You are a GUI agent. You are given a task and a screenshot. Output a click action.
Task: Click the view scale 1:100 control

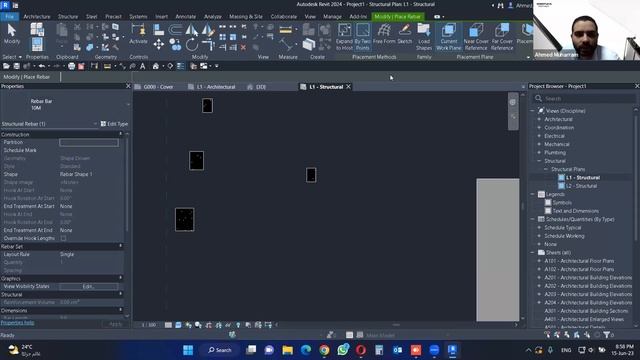(149, 325)
